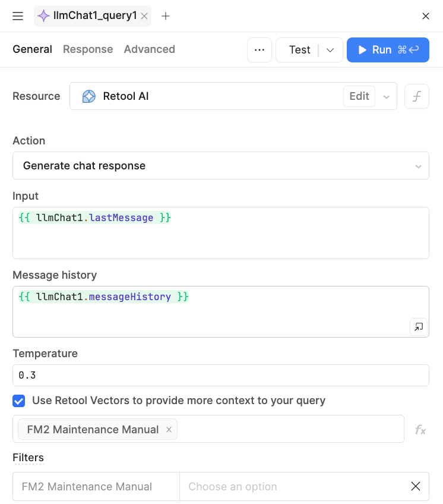Click the fx icon beside vectors field

click(x=420, y=430)
